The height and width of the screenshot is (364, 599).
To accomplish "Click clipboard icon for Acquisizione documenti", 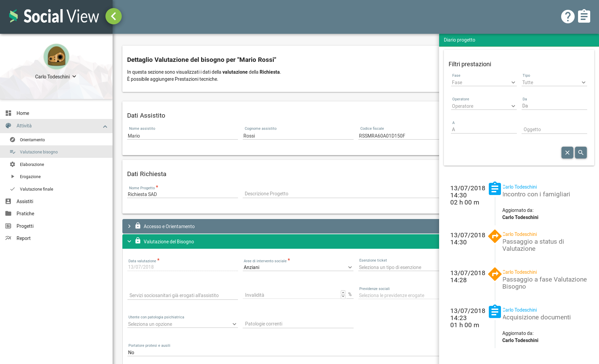I will [495, 312].
